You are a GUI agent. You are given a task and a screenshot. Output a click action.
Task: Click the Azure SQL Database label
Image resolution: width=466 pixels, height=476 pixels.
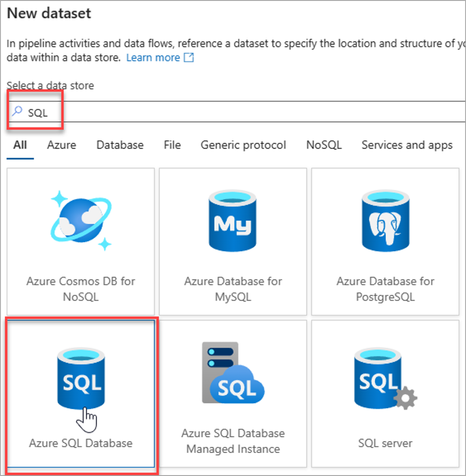[x=81, y=443]
